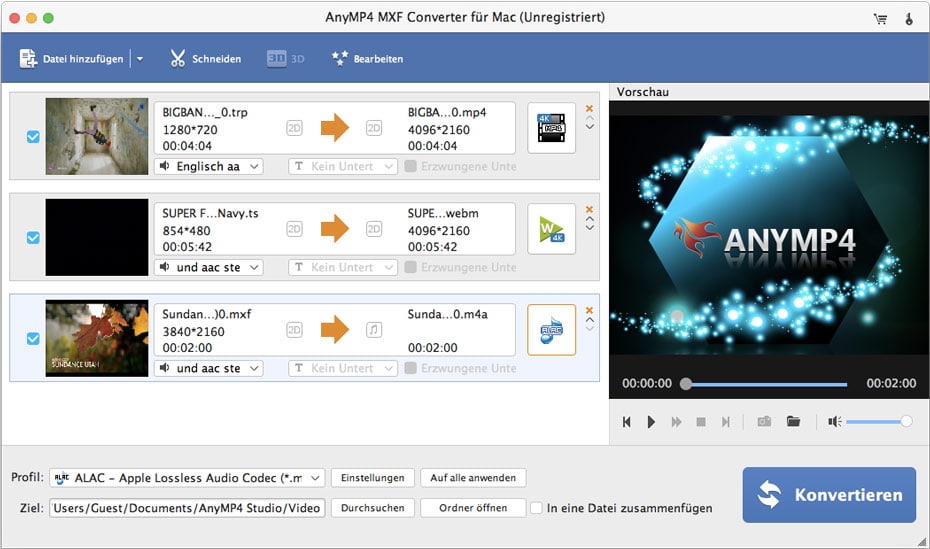Move the BIGBAN file up using arrow
Screen dimensions: 930x549
click(590, 119)
